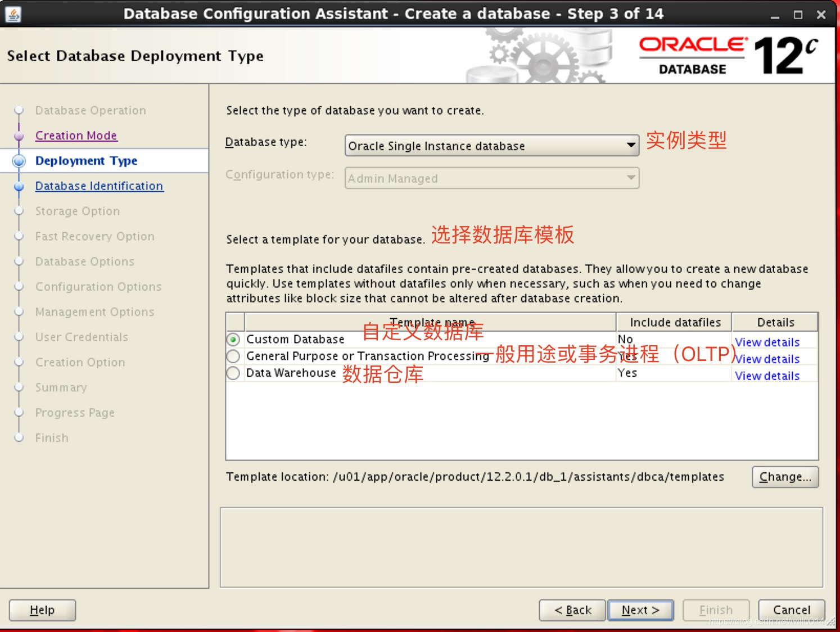Viewport: 840px width, 632px height.
Task: Click the disabled Finish button
Action: coord(716,610)
